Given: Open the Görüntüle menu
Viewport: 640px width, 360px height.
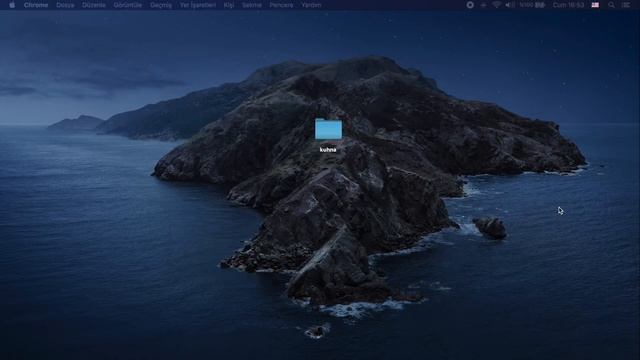Looking at the screenshot, I should point(128,5).
